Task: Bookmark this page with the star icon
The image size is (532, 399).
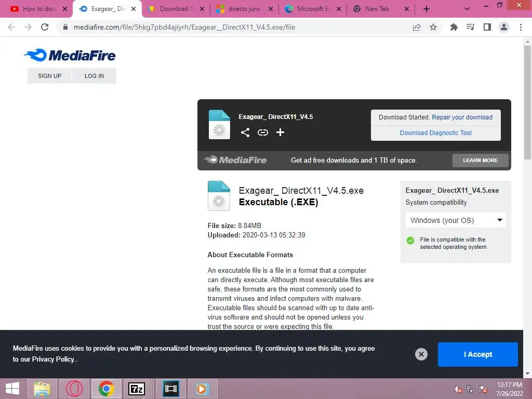Action: [x=433, y=27]
